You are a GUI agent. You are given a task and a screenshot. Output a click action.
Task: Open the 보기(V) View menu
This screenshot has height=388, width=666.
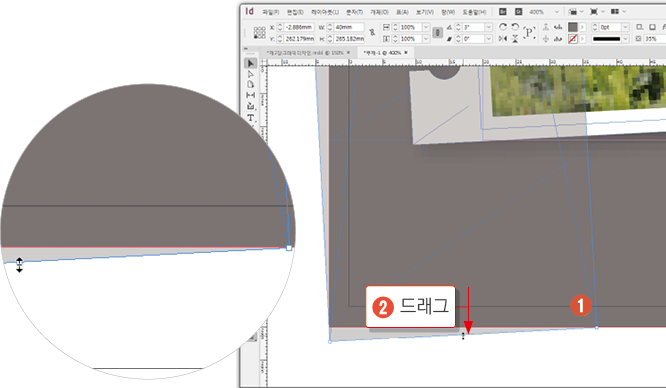[x=425, y=12]
